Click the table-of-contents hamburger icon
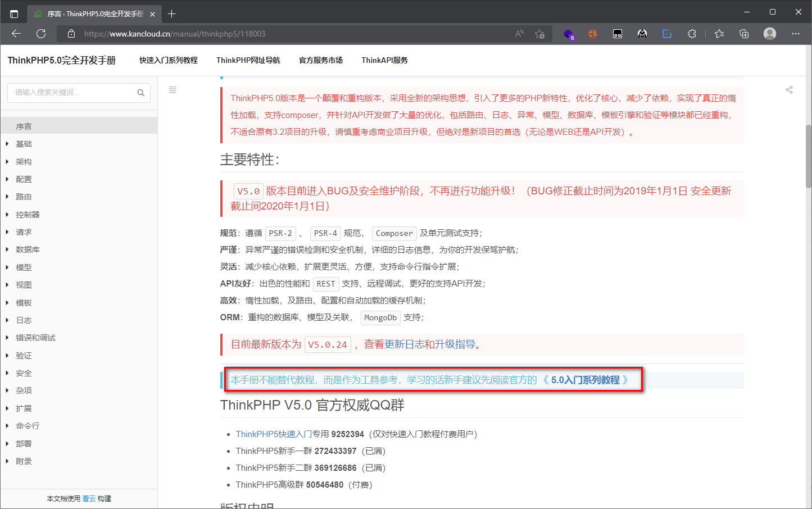Screen dimensions: 812x509 172,89
